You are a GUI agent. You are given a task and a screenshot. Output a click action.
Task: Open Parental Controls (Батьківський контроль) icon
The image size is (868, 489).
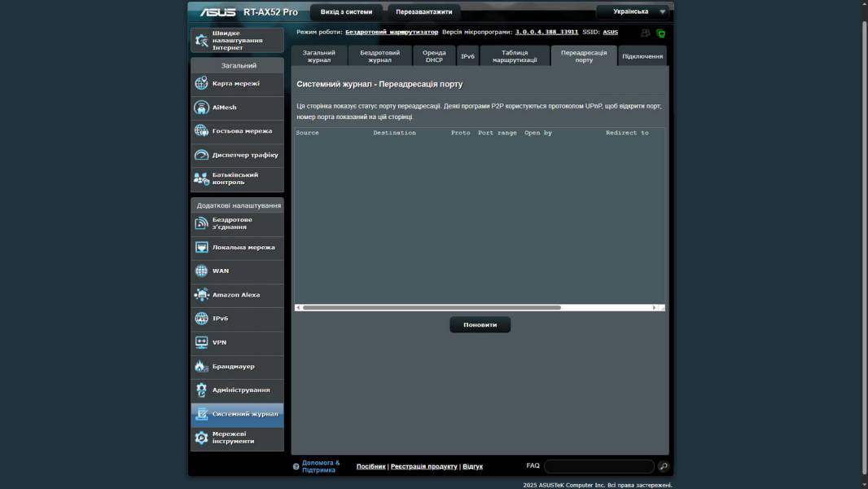(201, 178)
